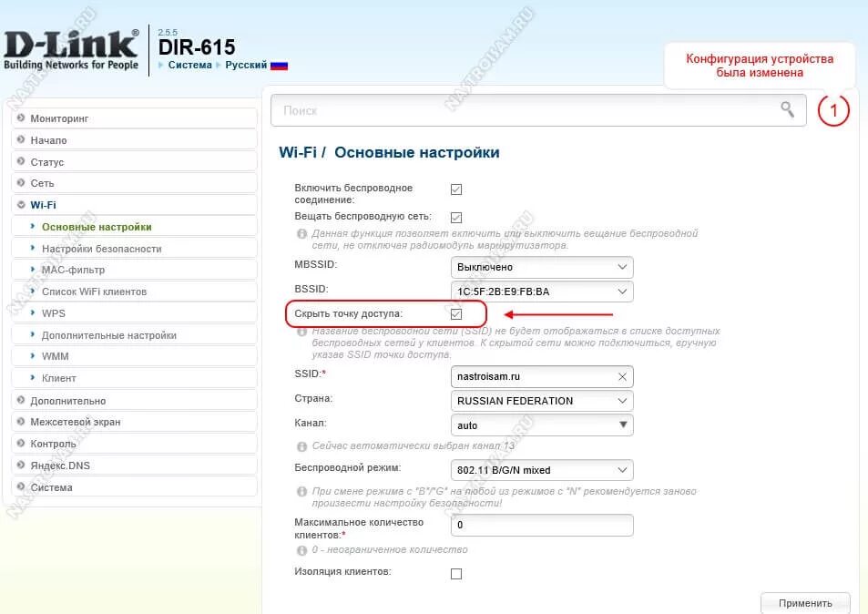This screenshot has width=868, height=614.
Task: Open WMM submenu item
Action: click(134, 356)
